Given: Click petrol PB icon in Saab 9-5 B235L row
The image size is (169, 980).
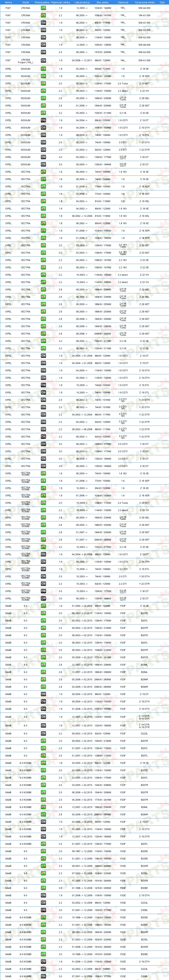Looking at the screenshot, I should [43, 874].
